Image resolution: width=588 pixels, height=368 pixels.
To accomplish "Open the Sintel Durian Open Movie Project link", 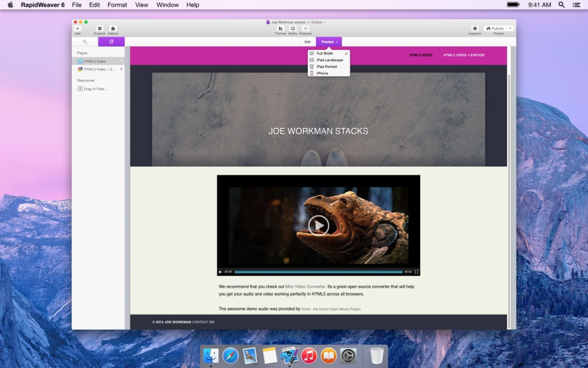I will 331,309.
